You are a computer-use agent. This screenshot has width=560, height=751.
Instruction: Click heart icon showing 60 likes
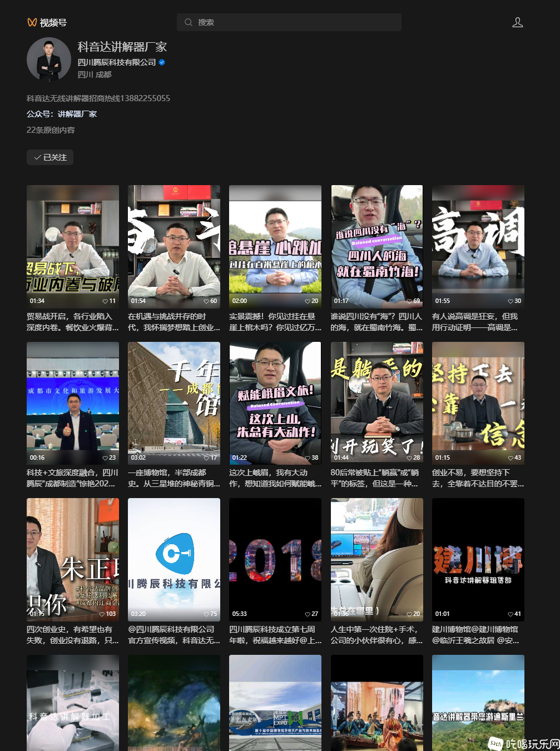(206, 301)
